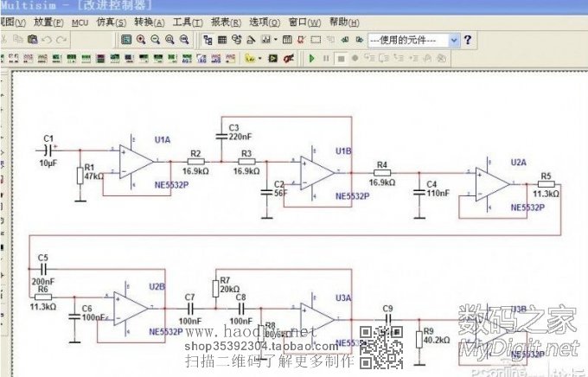Toggle full screen view icon
Screen dimensions: 588x377
tap(126, 40)
